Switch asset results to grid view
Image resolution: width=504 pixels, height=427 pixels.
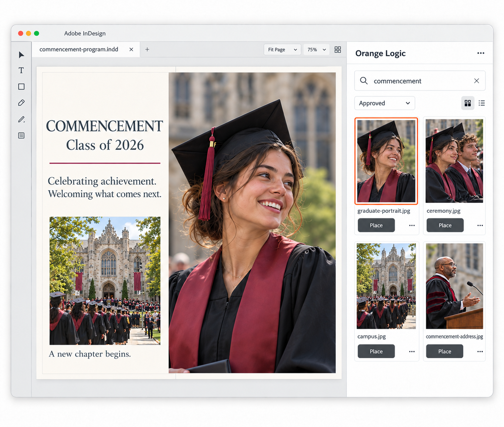468,103
